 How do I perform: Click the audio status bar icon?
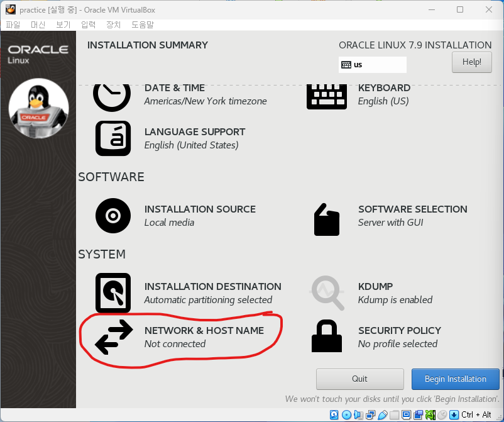(x=358, y=414)
